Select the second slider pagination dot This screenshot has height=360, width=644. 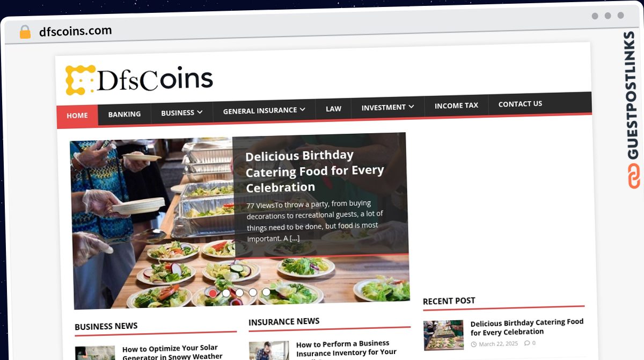(x=226, y=293)
